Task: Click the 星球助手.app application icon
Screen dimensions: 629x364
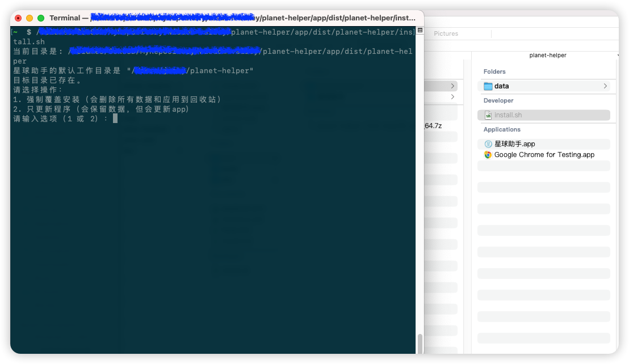Action: 488,144
